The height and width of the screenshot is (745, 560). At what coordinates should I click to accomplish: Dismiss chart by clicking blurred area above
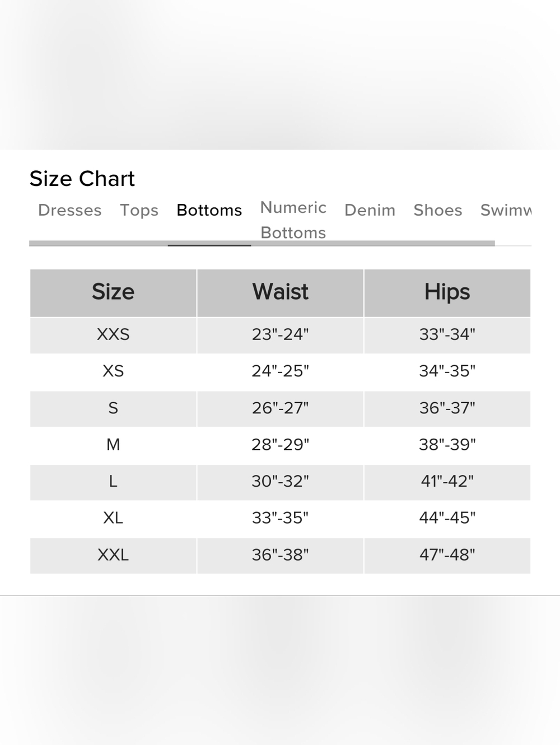coord(280,74)
